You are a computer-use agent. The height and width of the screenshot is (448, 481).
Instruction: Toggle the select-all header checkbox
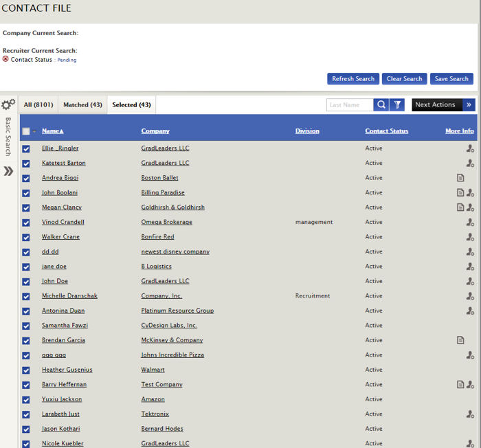pyautogui.click(x=26, y=131)
